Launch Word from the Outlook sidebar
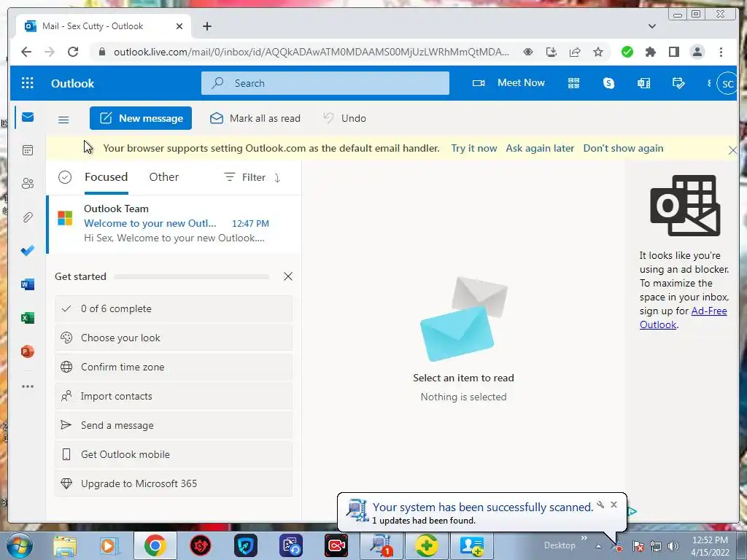The image size is (747, 560). (x=28, y=285)
